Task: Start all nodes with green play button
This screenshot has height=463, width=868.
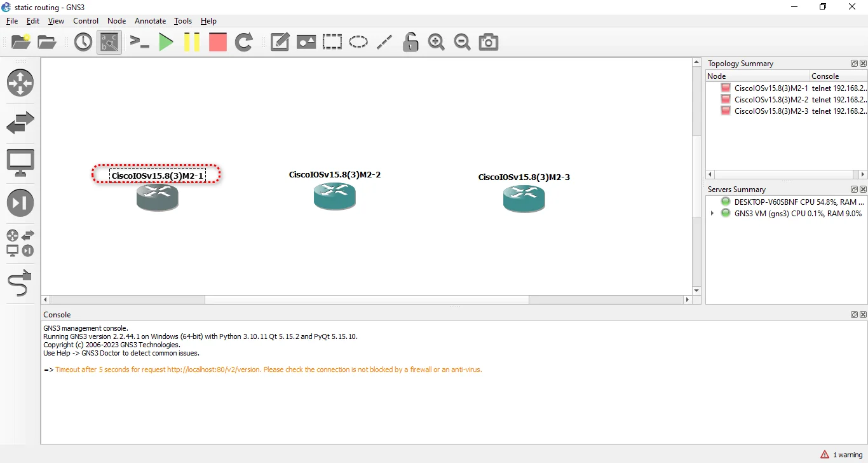Action: click(166, 43)
